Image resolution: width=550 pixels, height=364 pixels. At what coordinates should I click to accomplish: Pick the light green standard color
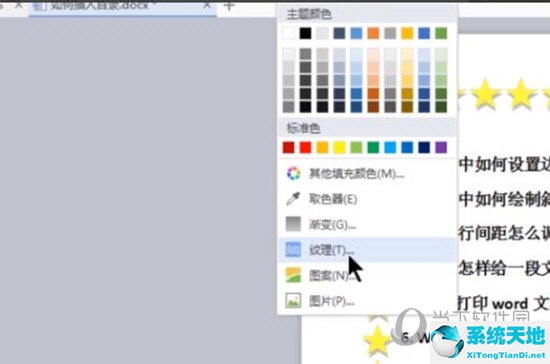pos(356,148)
